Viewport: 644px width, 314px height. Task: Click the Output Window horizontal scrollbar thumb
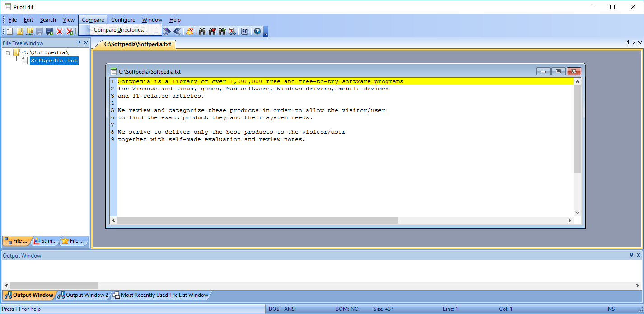point(54,286)
